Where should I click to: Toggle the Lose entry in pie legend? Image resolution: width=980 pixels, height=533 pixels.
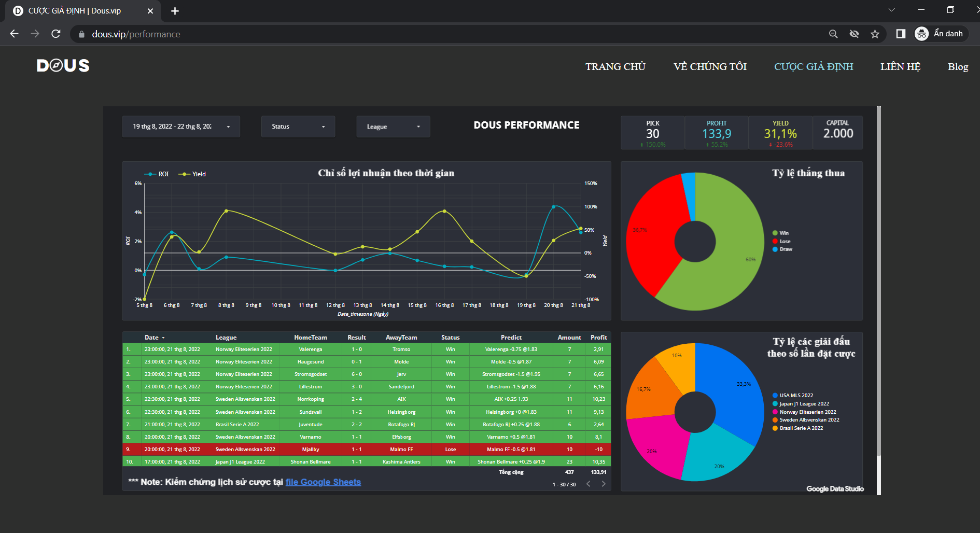(x=785, y=241)
